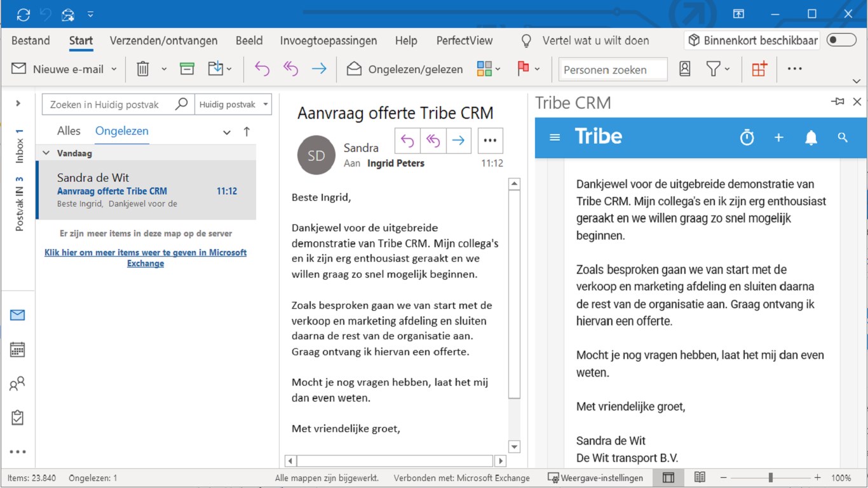Open the Quick Access Toolbar customize arrow
Screen dimensions: 868x488
[90, 14]
